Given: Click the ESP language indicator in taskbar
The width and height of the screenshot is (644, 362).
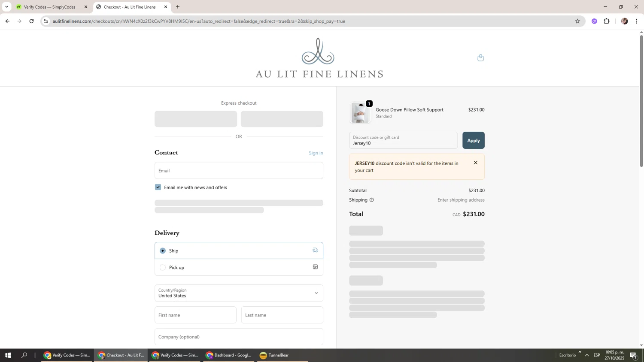Looking at the screenshot, I should (597, 355).
